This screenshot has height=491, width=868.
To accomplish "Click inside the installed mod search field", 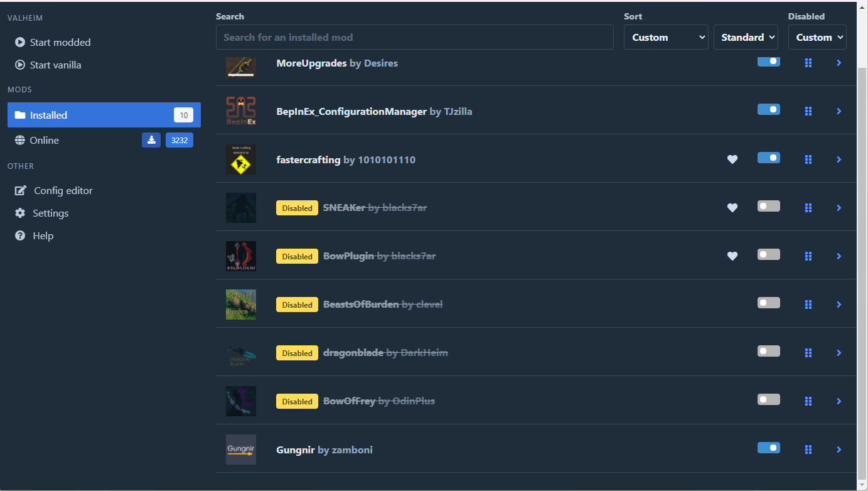I will [x=414, y=37].
